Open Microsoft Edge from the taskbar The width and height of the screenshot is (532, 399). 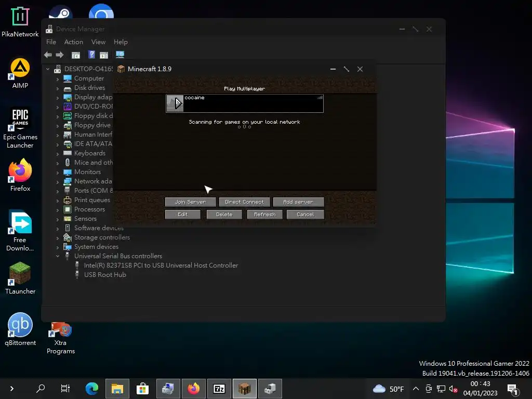point(91,389)
